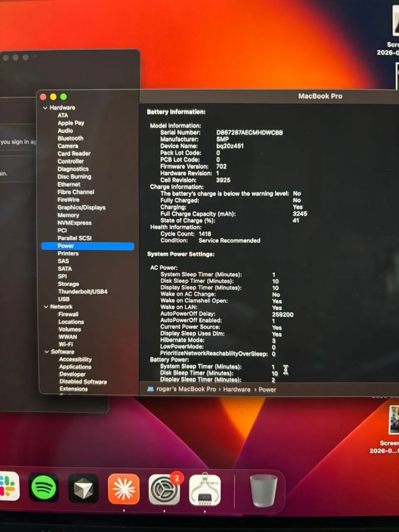Select Card Reader in the sidebar
The width and height of the screenshot is (399, 532).
(74, 153)
